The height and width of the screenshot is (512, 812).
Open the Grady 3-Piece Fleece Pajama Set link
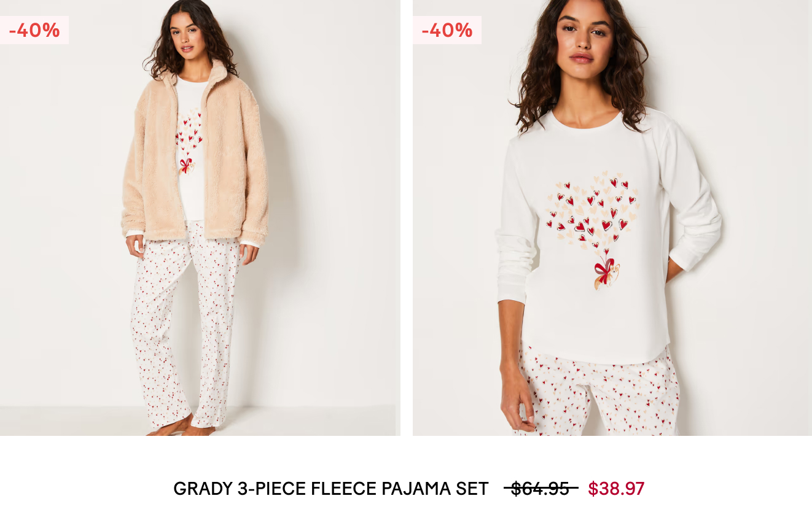[331, 489]
